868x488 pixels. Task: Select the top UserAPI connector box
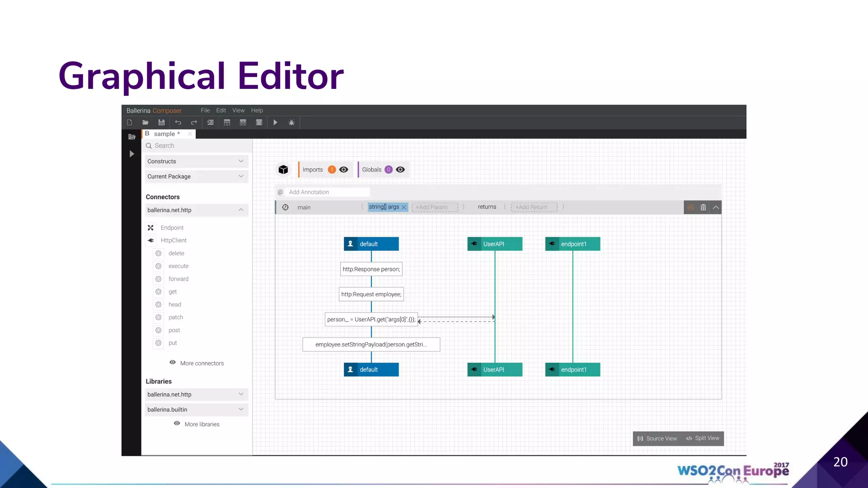pyautogui.click(x=495, y=244)
